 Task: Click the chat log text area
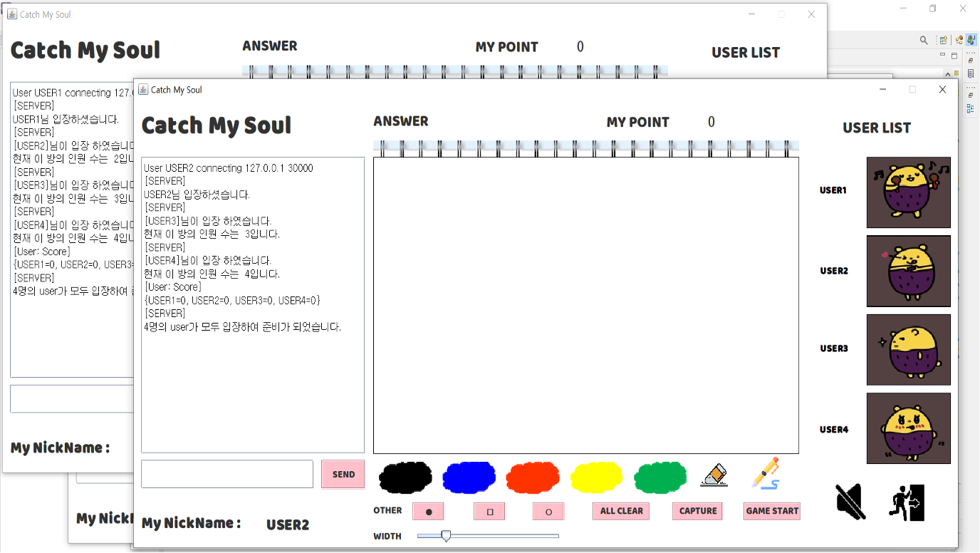(x=253, y=305)
